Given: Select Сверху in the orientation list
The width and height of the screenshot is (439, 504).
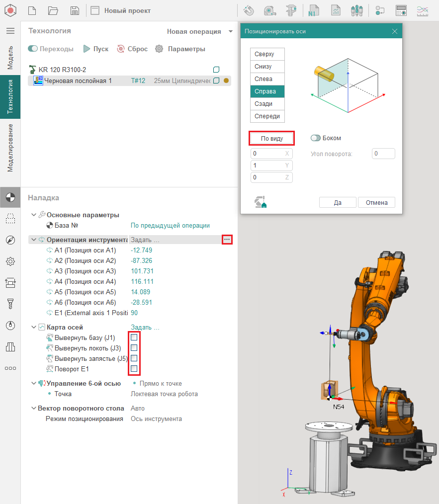Looking at the screenshot, I should pos(267,54).
